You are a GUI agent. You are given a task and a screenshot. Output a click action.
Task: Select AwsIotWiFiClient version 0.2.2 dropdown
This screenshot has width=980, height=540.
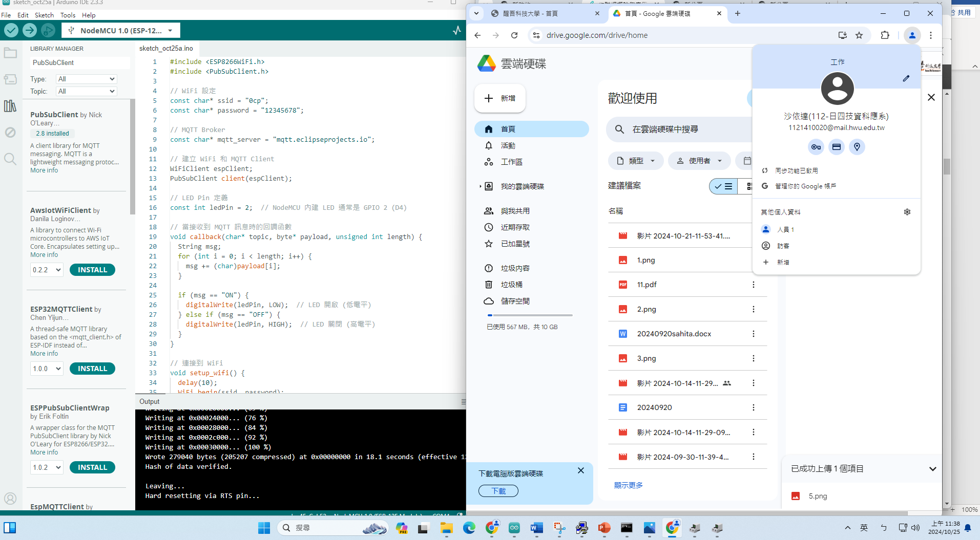point(47,270)
